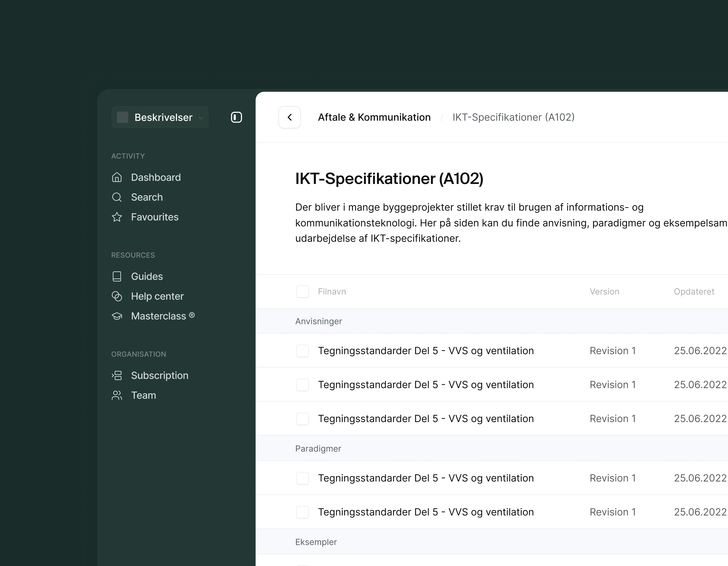This screenshot has height=566, width=728.
Task: Open the Favourites menu item
Action: coord(155,217)
